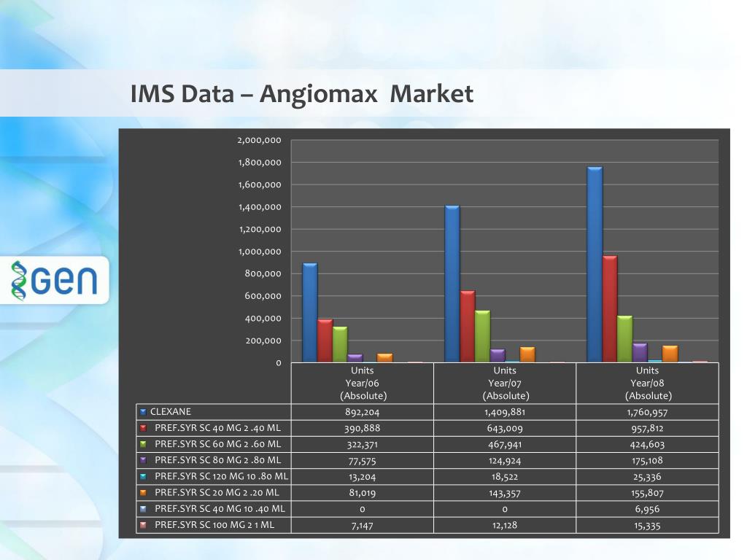Click the orange bar in the Year/07 group
The height and width of the screenshot is (560, 747).
528,355
